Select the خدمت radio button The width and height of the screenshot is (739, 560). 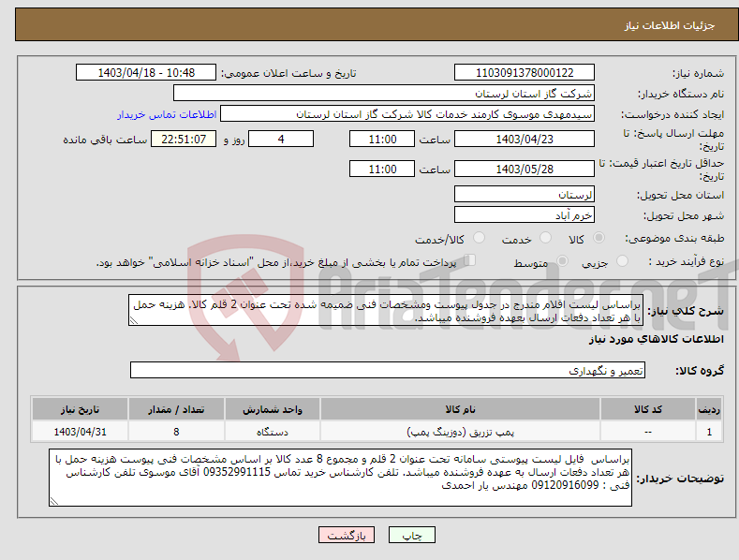point(545,238)
